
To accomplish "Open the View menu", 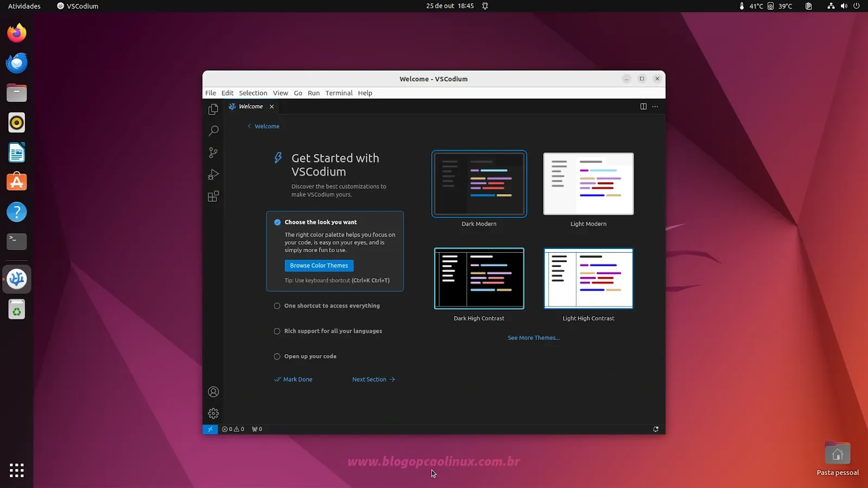I will pyautogui.click(x=280, y=93).
